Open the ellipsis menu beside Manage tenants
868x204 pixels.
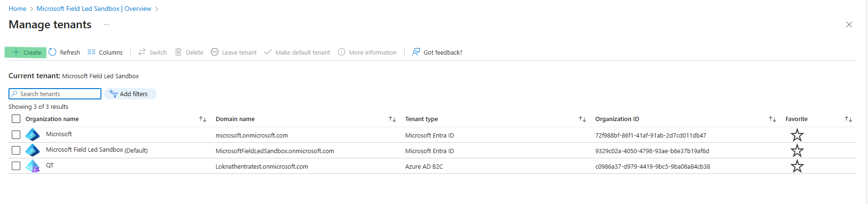107,24
